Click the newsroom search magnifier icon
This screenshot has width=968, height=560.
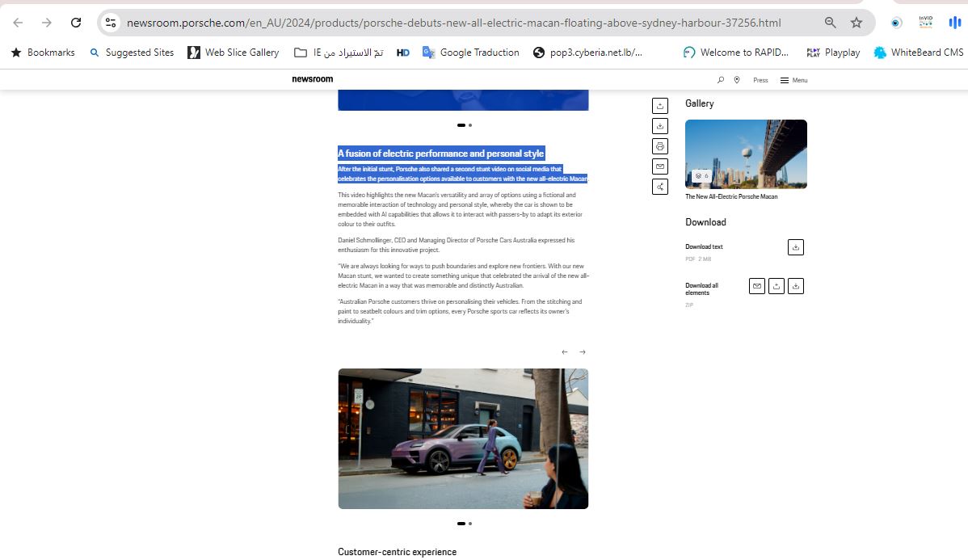click(721, 80)
